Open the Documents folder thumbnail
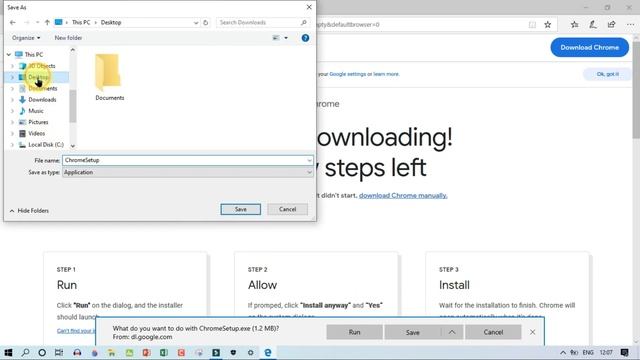The height and width of the screenshot is (360, 640). click(109, 77)
